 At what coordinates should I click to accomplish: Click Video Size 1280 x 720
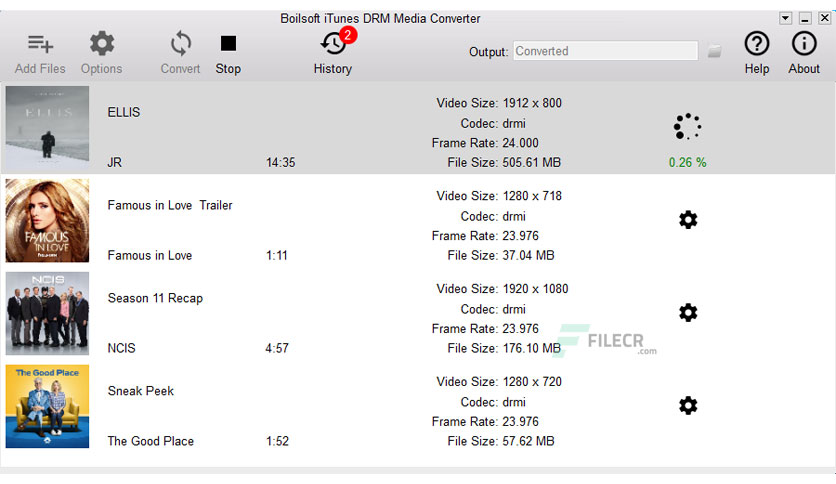(499, 382)
